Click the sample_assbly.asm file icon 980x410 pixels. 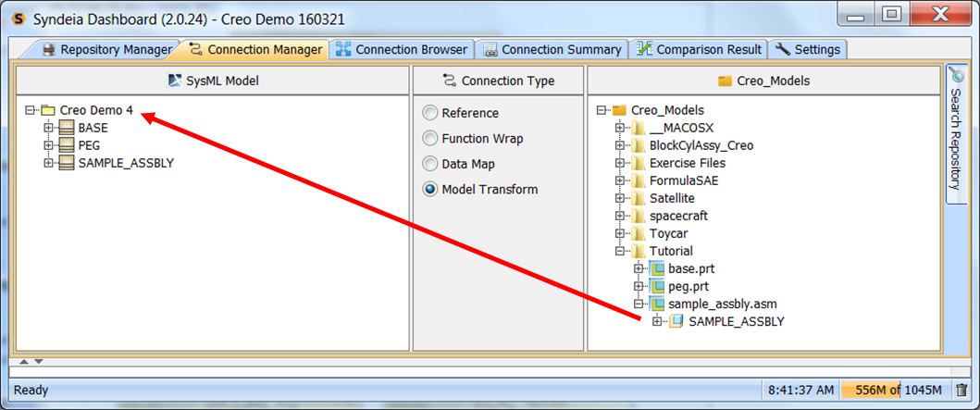point(657,304)
